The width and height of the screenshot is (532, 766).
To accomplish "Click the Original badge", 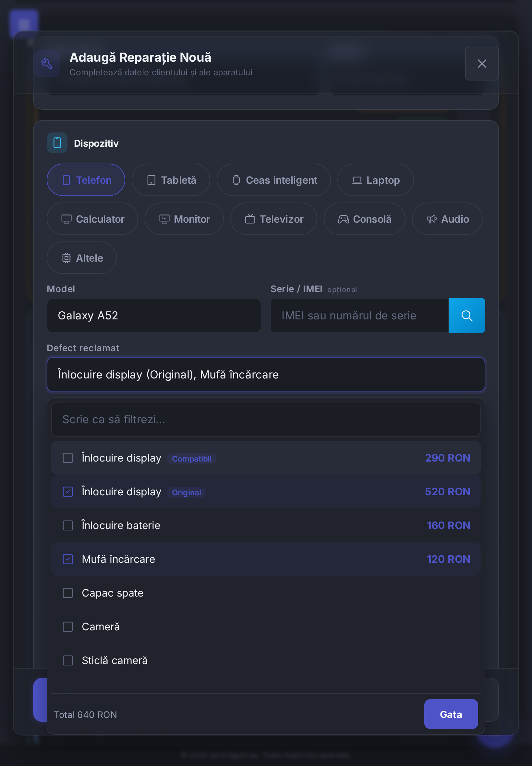I will pyautogui.click(x=186, y=492).
